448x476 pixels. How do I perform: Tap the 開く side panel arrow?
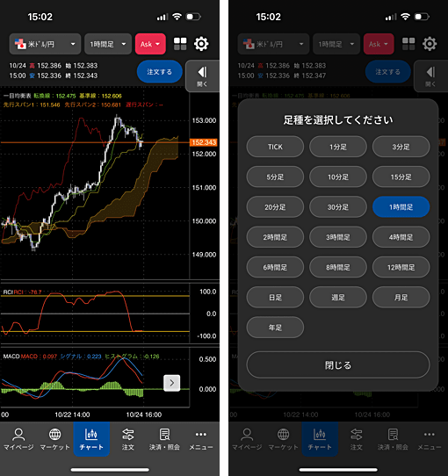coord(202,76)
